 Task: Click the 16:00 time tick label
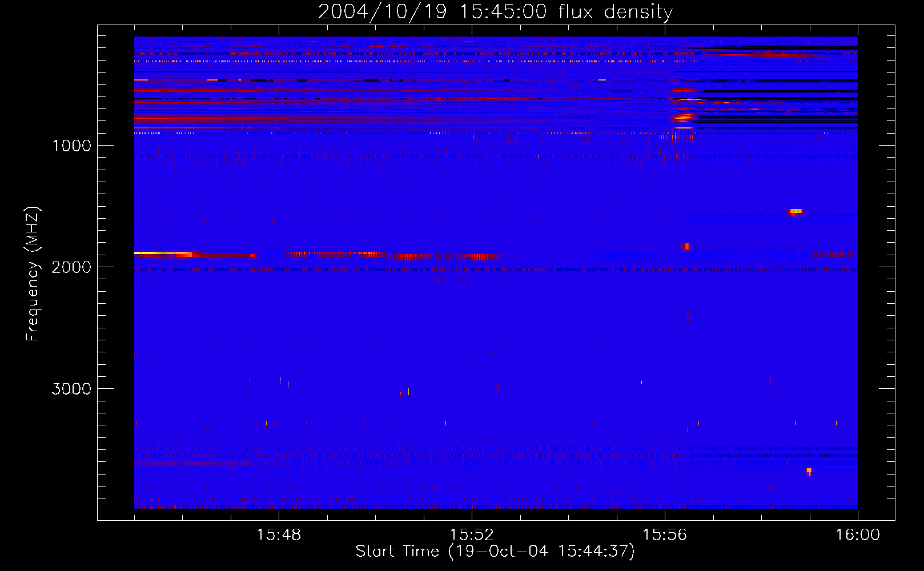[x=858, y=534]
